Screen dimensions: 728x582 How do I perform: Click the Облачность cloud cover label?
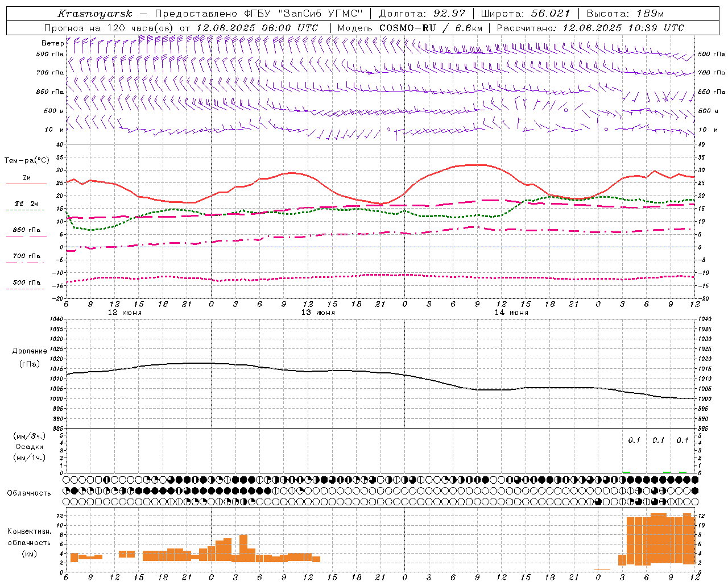point(29,493)
